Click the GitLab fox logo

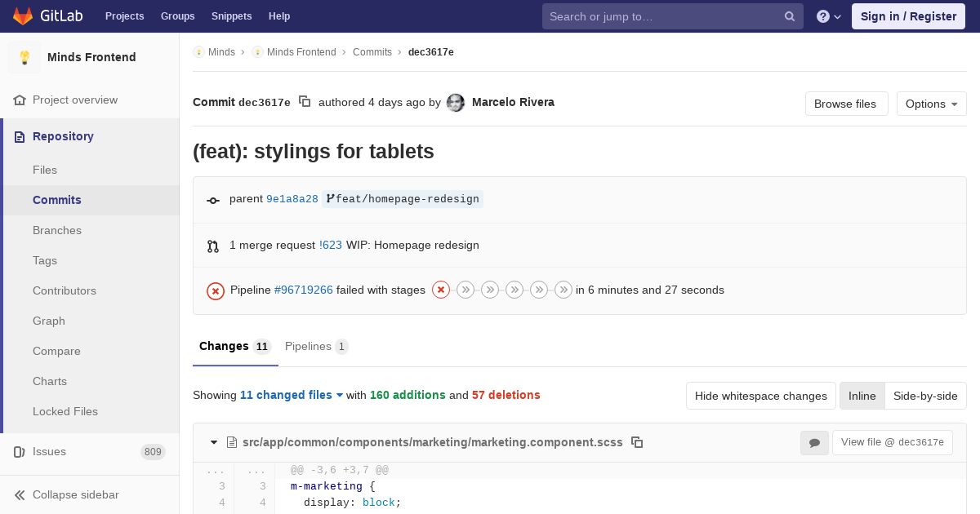(23, 16)
